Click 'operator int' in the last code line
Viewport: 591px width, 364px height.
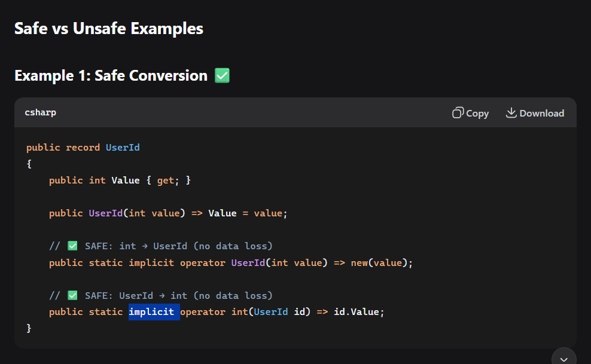tap(214, 312)
